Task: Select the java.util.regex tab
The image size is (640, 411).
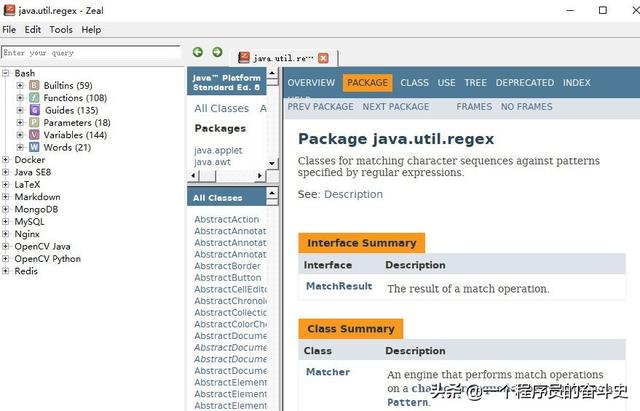Action: coord(283,58)
